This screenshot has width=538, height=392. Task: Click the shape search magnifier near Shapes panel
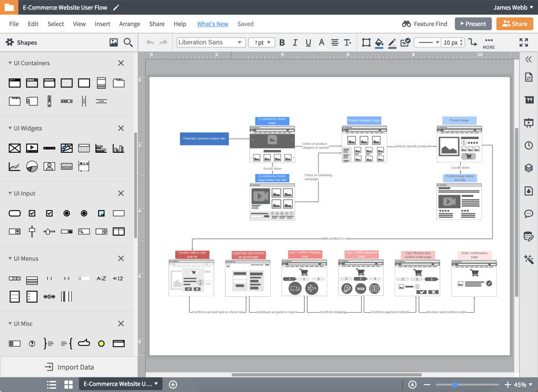(x=128, y=42)
